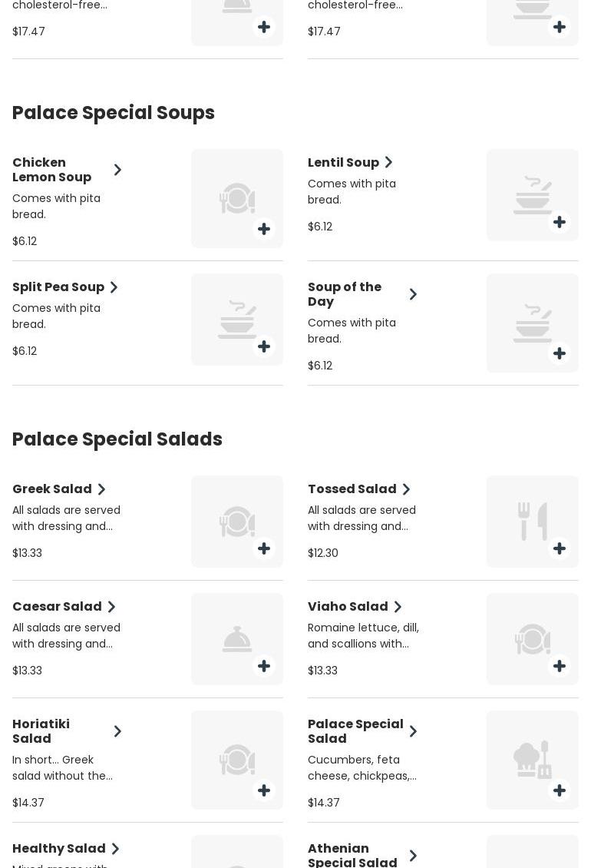Add Lentil Soup using plus icon

(x=560, y=222)
